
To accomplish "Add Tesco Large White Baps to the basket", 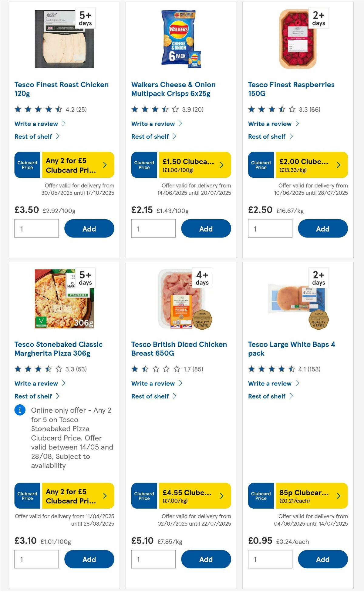I will tap(323, 559).
